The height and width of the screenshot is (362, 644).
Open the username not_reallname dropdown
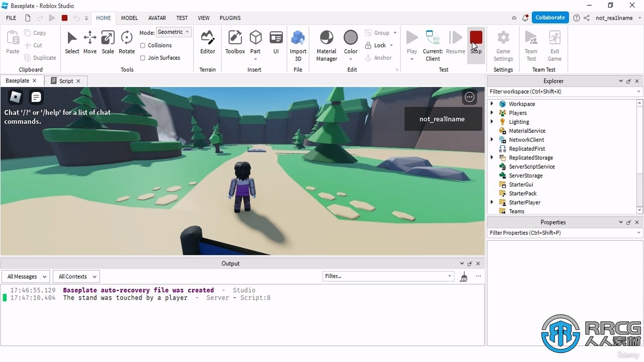(x=618, y=18)
